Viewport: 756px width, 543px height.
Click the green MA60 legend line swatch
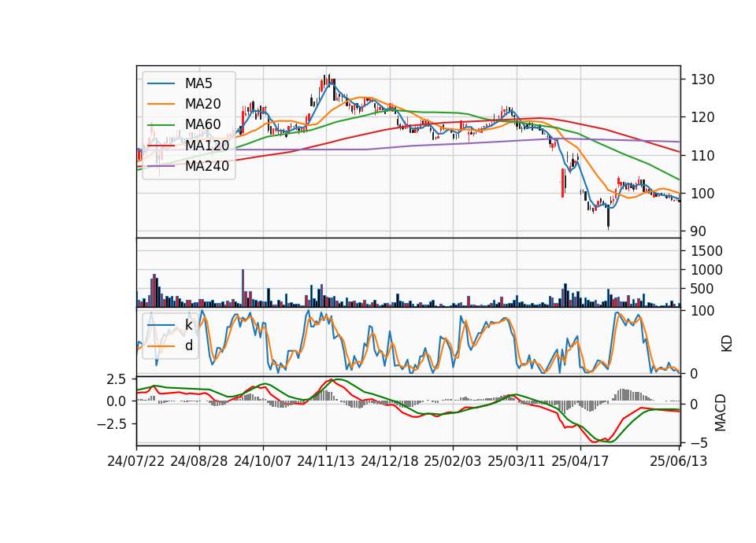[161, 124]
